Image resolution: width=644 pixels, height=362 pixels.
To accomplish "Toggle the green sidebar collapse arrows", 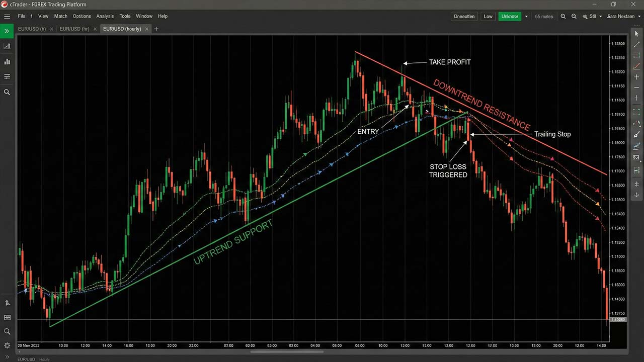I will [7, 31].
